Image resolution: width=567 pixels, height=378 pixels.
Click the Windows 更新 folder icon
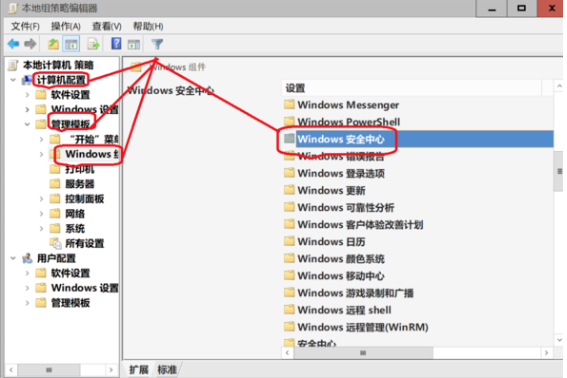click(x=289, y=190)
